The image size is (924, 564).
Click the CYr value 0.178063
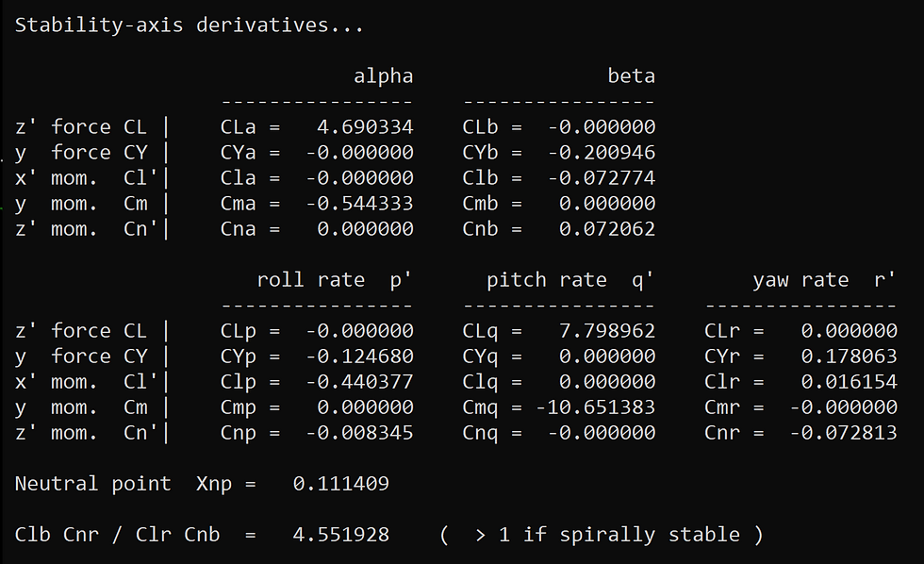click(x=850, y=357)
